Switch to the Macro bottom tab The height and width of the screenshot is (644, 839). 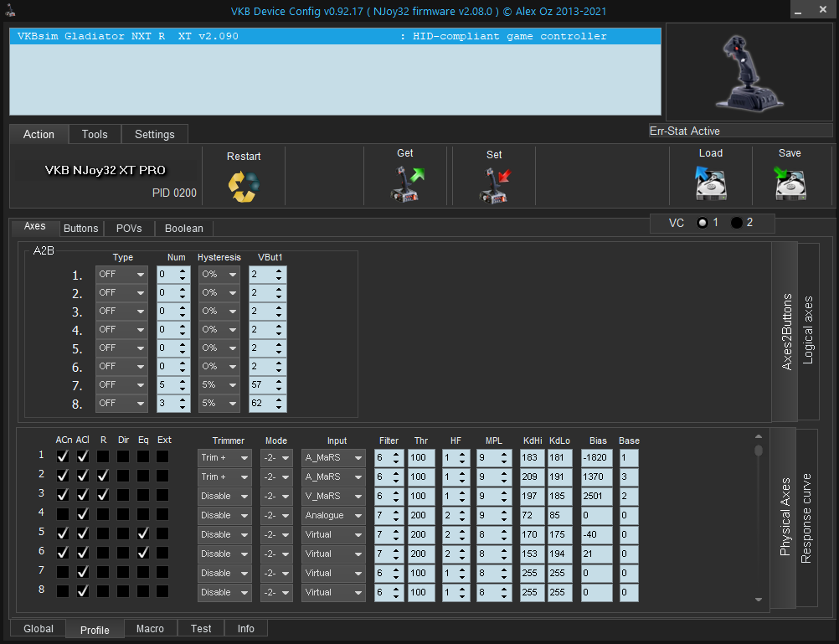(x=151, y=629)
